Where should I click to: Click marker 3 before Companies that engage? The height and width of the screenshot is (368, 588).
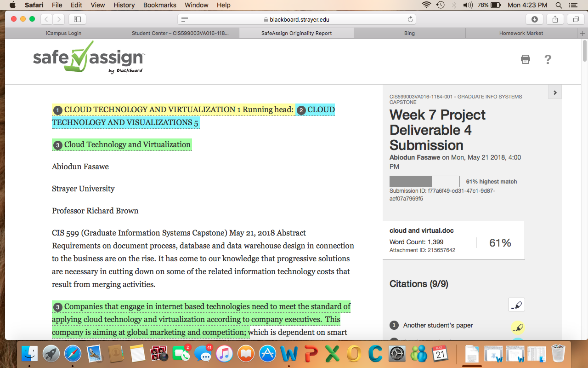(x=58, y=307)
